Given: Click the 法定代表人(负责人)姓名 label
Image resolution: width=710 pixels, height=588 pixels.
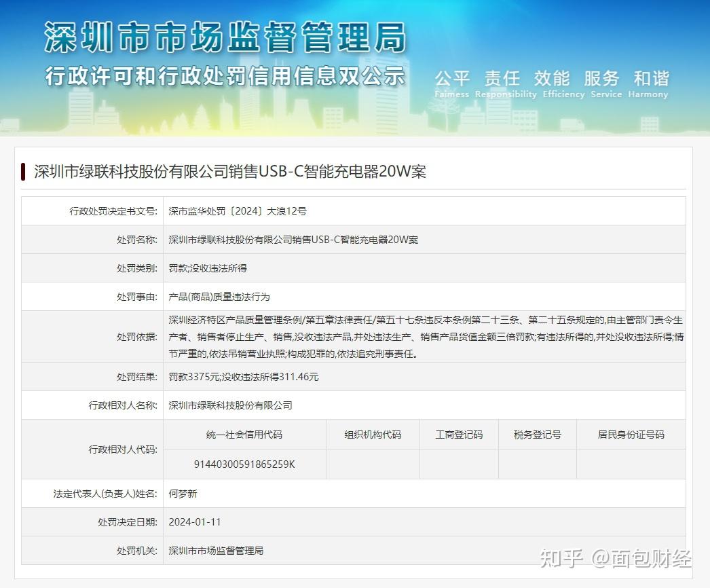Looking at the screenshot, I should pyautogui.click(x=105, y=494).
